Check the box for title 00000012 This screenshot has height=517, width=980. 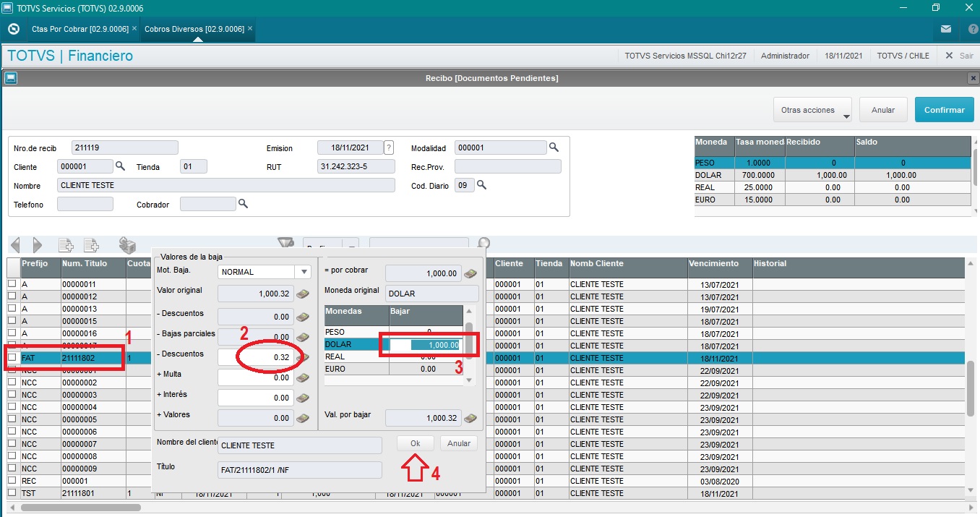click(x=12, y=296)
